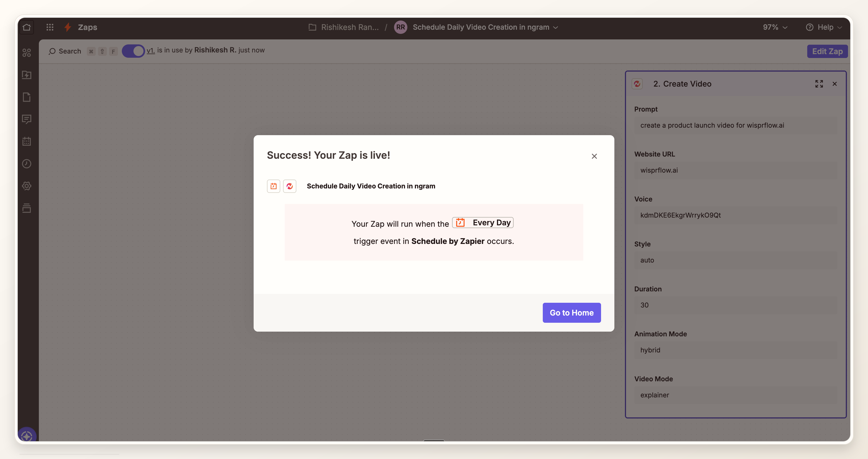Click the Go to Home button

571,312
